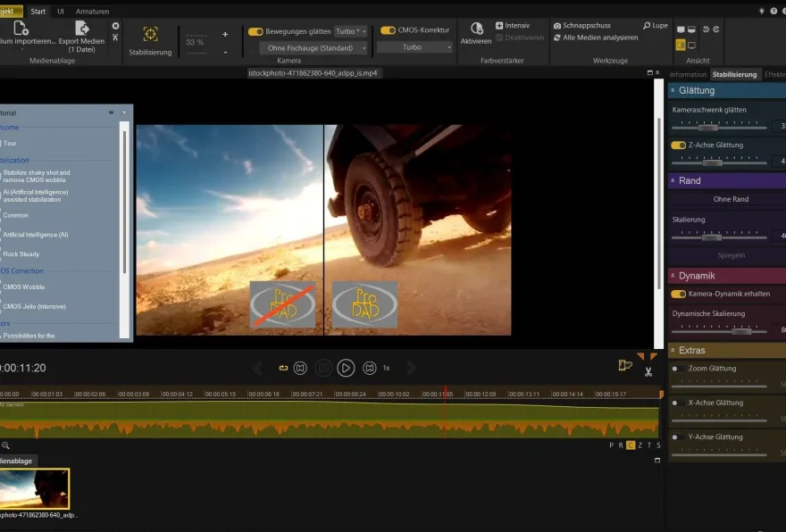
Task: Collapse the Rand section
Action: (673, 181)
